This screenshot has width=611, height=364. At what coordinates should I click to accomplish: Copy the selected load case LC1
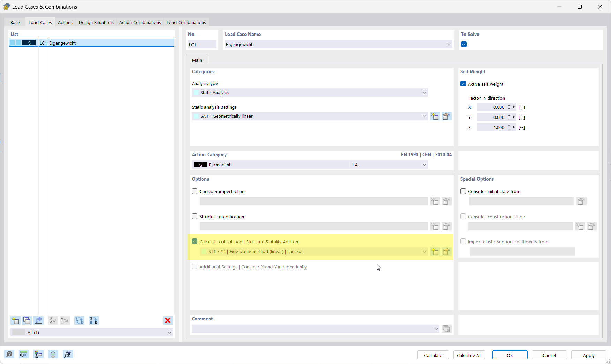[27, 320]
